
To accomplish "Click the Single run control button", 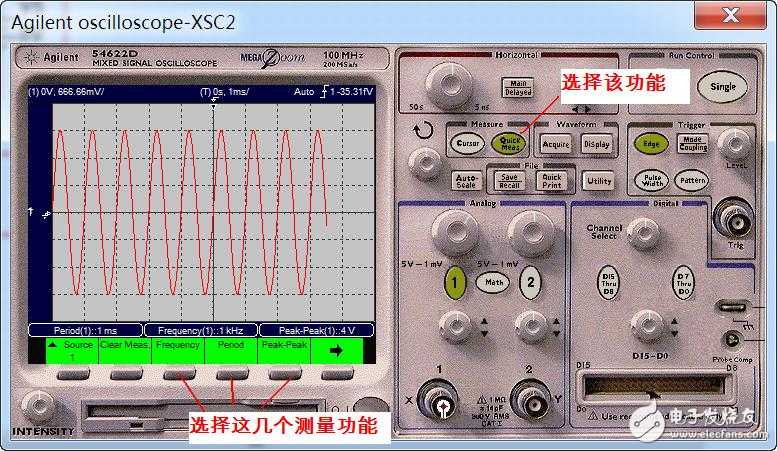I will (722, 87).
